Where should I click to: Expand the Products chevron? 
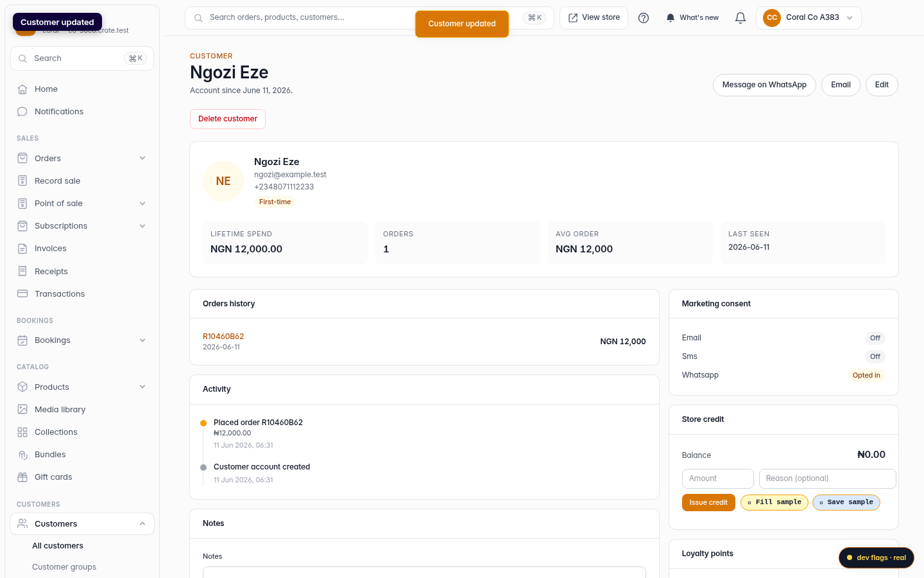(x=142, y=387)
